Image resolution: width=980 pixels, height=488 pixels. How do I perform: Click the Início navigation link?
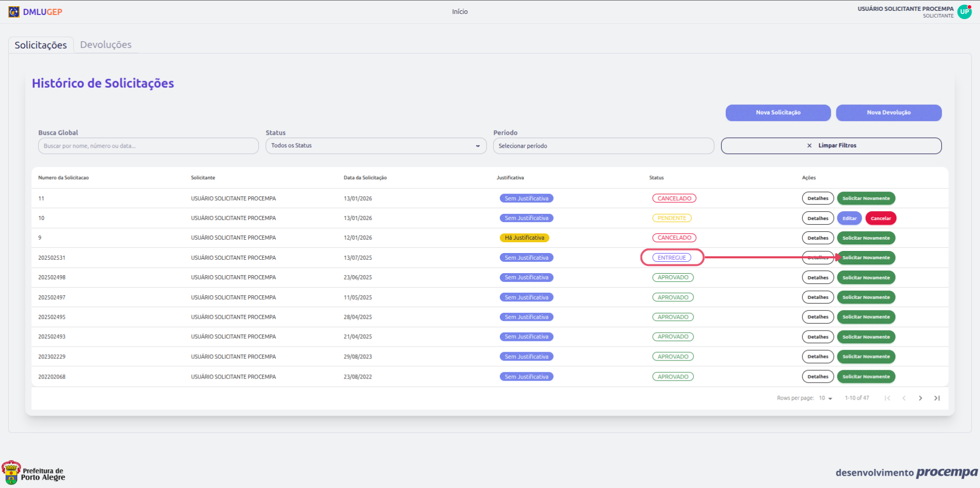pos(460,12)
